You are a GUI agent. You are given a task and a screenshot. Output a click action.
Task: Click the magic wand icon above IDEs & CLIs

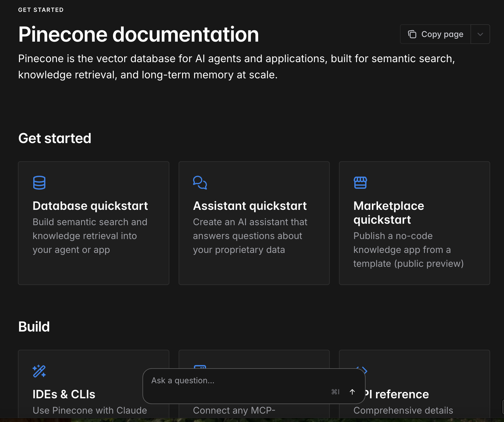(39, 371)
